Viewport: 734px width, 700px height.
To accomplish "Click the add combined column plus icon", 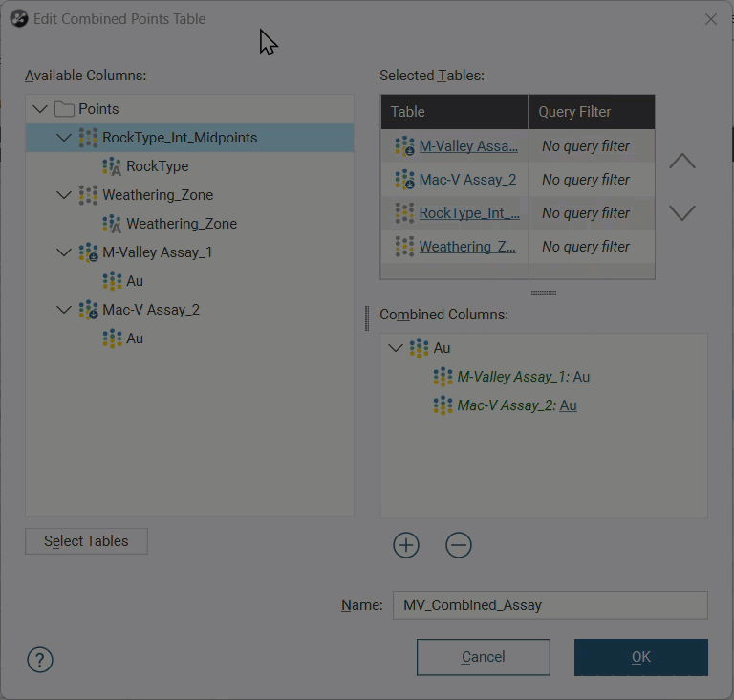I will tap(406, 545).
